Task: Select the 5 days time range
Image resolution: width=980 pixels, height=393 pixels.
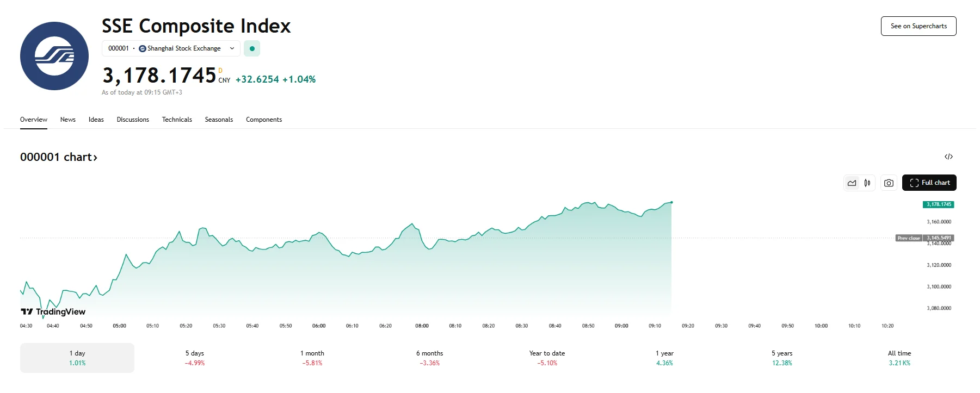Action: point(194,358)
